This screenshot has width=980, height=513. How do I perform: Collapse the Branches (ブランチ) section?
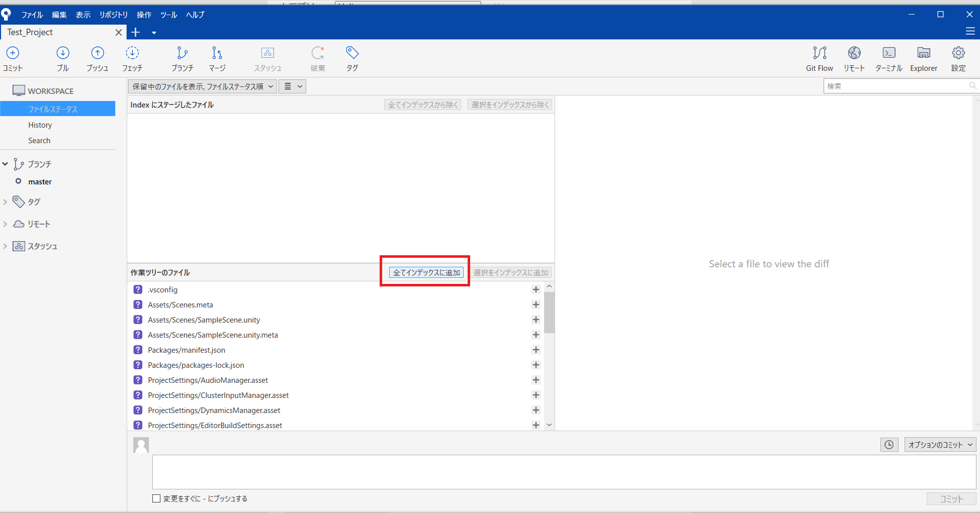[5, 164]
